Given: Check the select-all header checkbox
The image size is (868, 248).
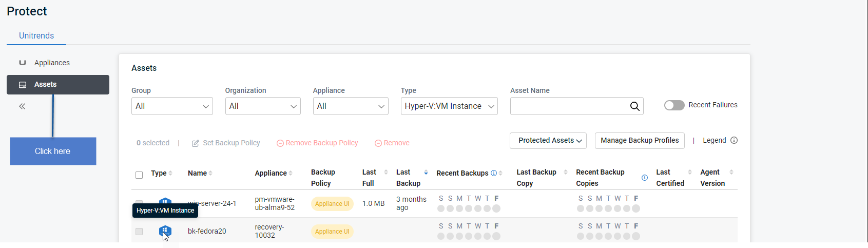Looking at the screenshot, I should (x=139, y=175).
